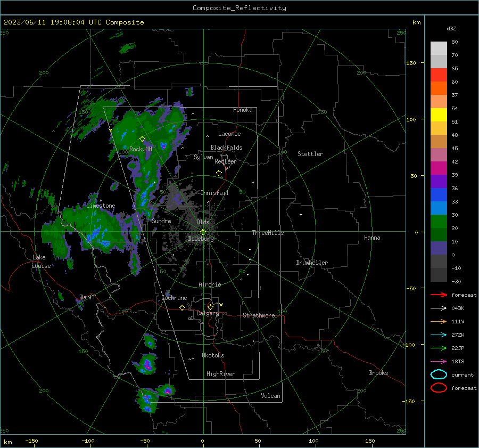Screen dimensions: 479x448
Task: Click the ThreeHills label
Action: pyautogui.click(x=268, y=233)
